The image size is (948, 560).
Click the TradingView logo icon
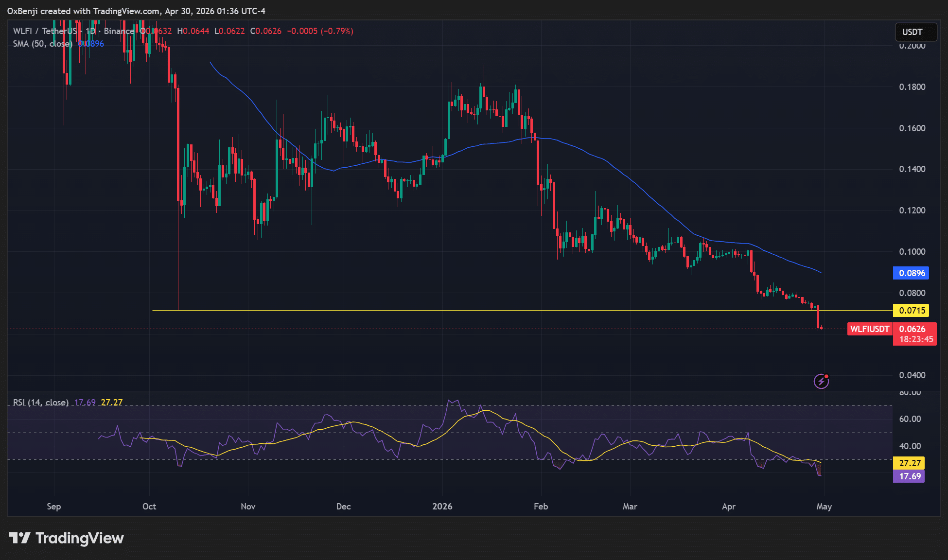(x=19, y=538)
